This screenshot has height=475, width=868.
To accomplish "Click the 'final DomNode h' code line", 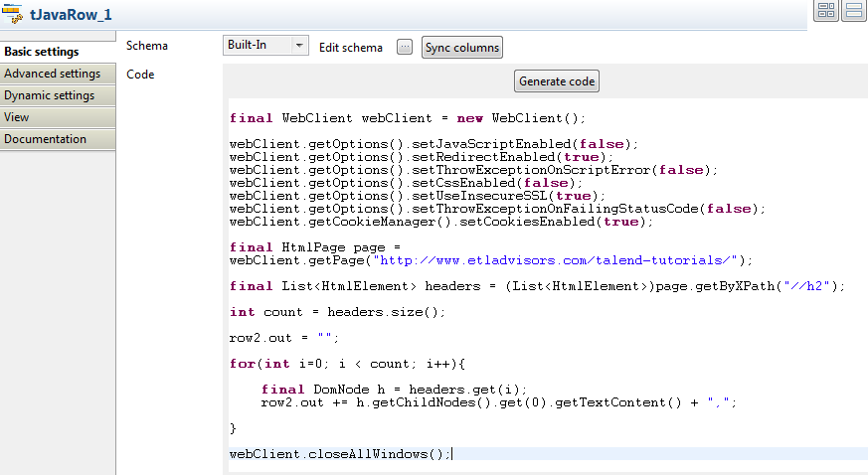I will (x=394, y=390).
